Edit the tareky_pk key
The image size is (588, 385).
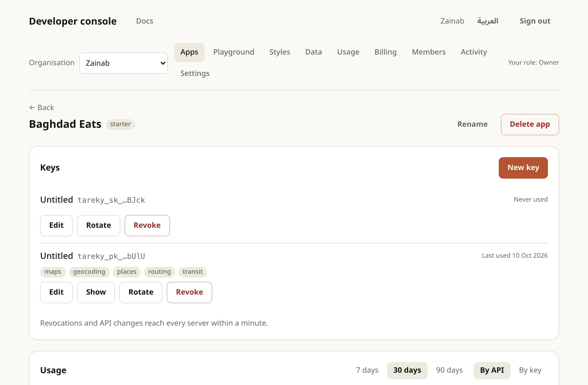(x=56, y=292)
